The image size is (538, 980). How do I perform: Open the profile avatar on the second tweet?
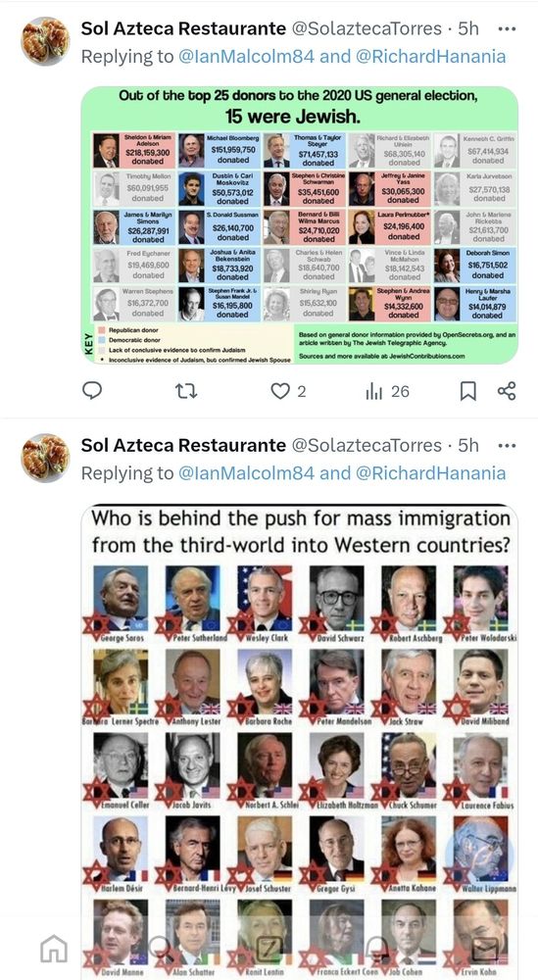click(45, 457)
